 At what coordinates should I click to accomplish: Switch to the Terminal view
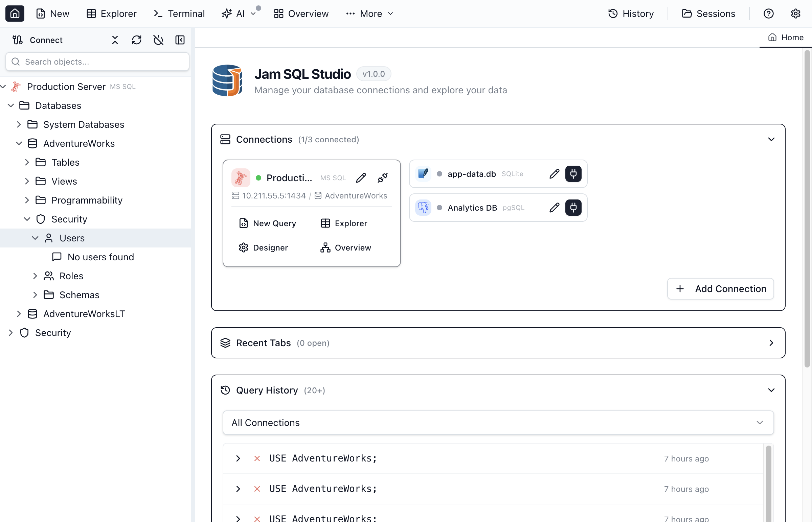(x=179, y=14)
